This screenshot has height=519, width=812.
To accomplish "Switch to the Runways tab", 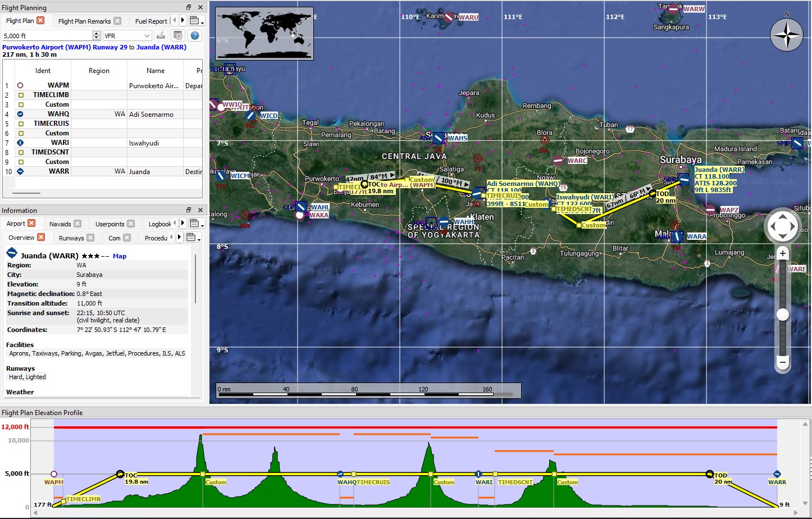I will (71, 238).
